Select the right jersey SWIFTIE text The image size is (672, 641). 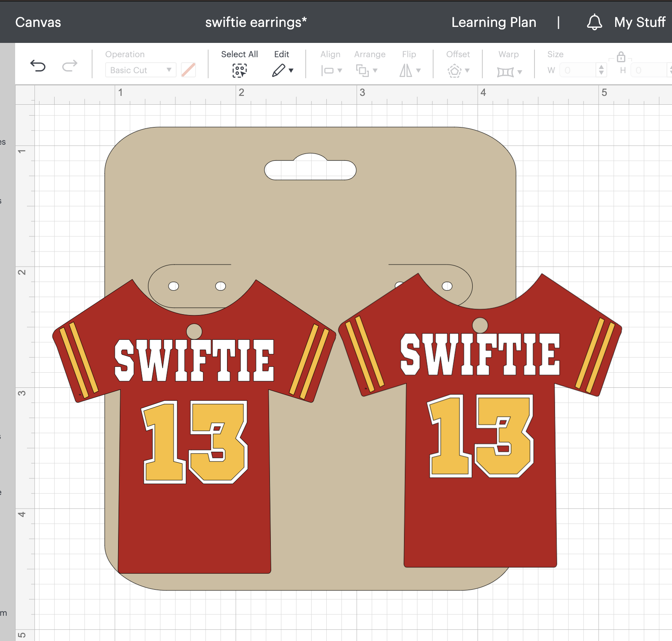[x=480, y=354]
